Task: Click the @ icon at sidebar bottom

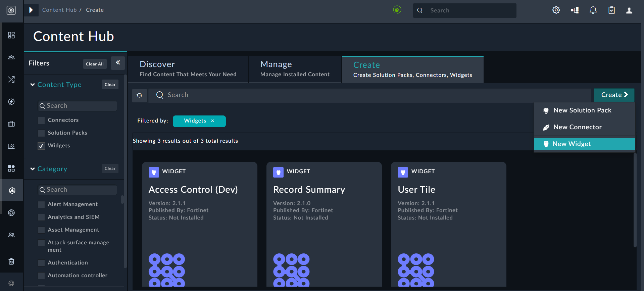Action: pyautogui.click(x=11, y=283)
